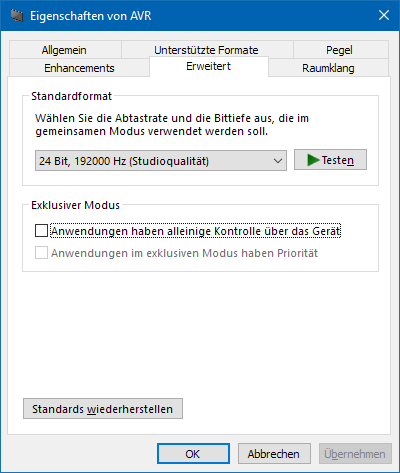Click the Übernehmen button

(x=355, y=454)
